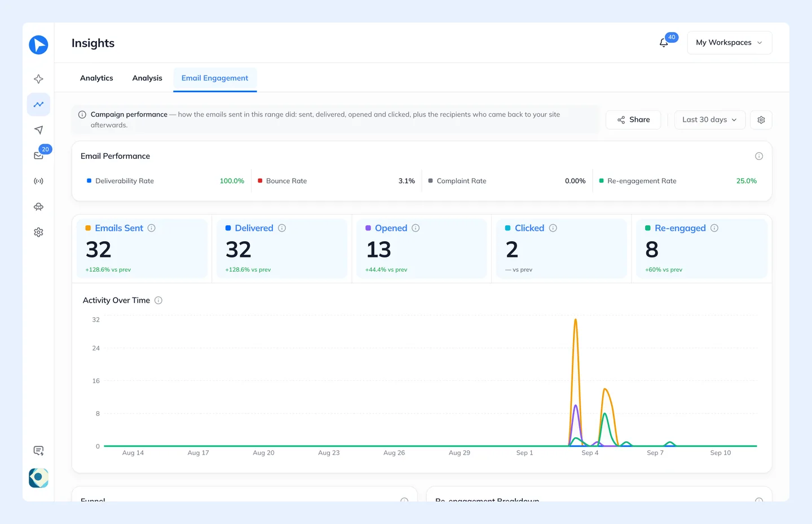Open the user avatar at sidebar bottom

click(38, 478)
